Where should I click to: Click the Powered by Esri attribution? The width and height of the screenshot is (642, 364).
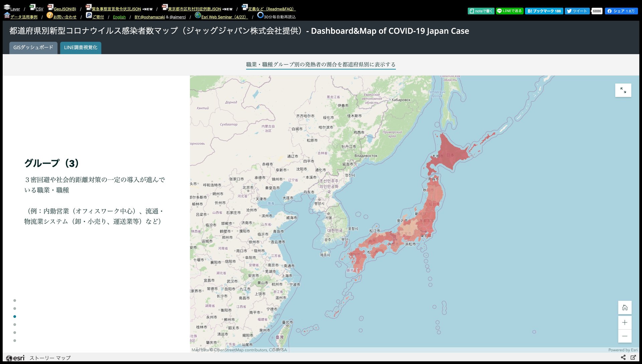[x=623, y=350]
